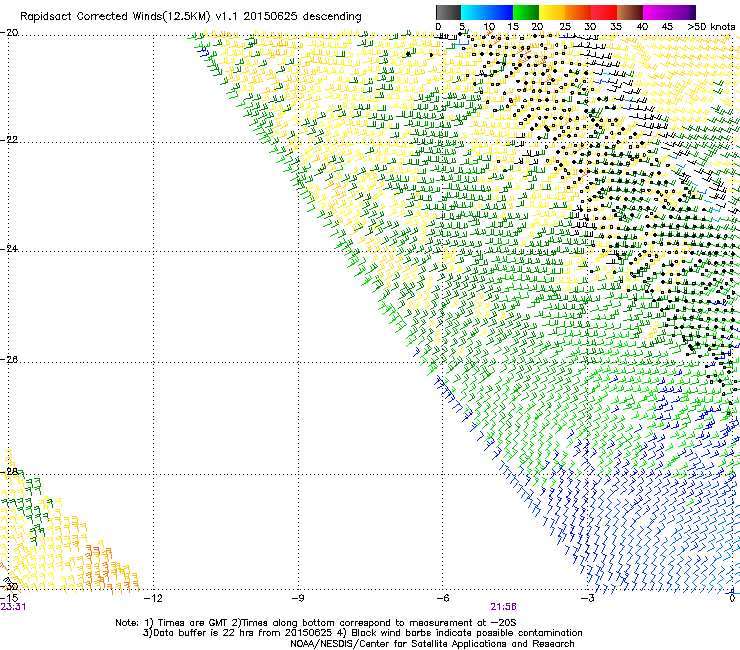Image resolution: width=740 pixels, height=650 pixels.
Task: Click the purple 21:56 pass time
Action: (x=504, y=607)
